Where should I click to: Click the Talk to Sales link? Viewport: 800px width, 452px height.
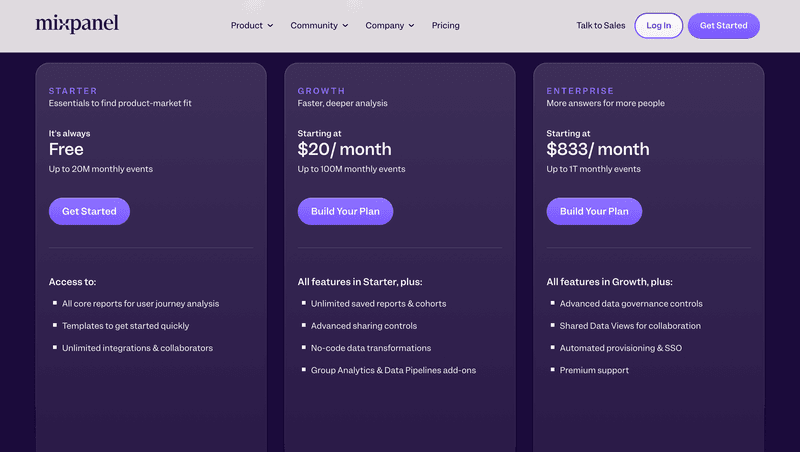[601, 26]
